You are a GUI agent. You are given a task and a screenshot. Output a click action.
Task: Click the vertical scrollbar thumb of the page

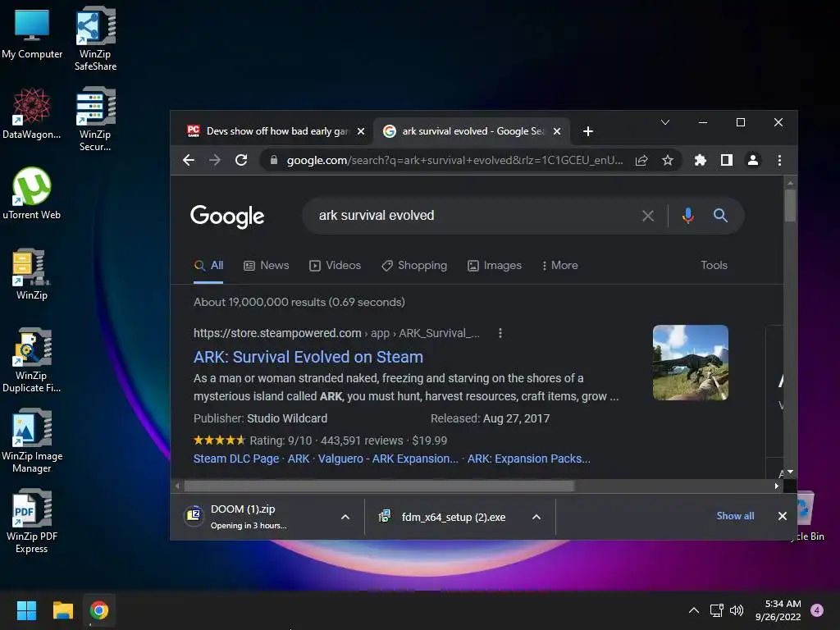pyautogui.click(x=790, y=206)
